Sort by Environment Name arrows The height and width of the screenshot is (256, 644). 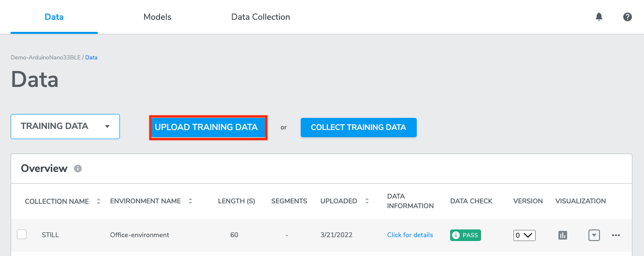click(x=190, y=201)
